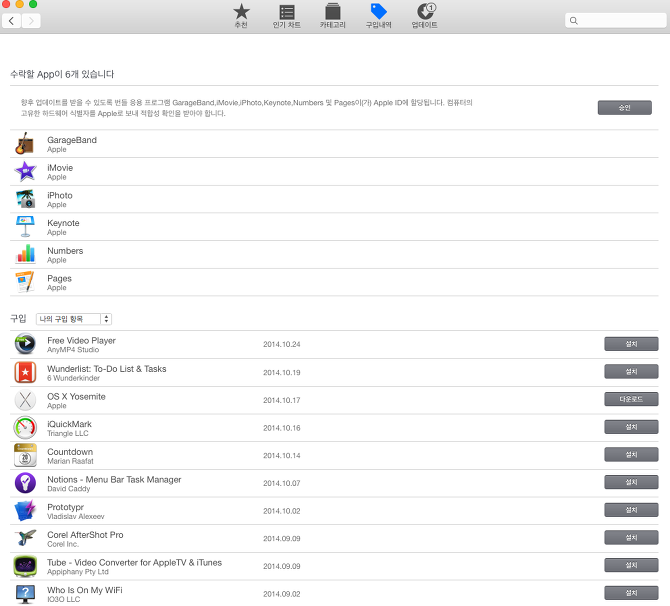Open the Wunderlist: To-Do List & Tasks title
Image resolution: width=670 pixels, height=606 pixels.
[106, 369]
